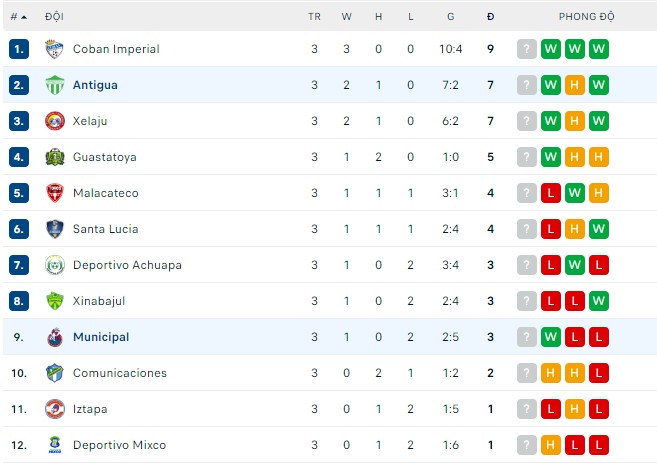Click the Deportivo Achuapa club logo
Image resolution: width=657 pixels, height=463 pixels.
click(x=54, y=265)
